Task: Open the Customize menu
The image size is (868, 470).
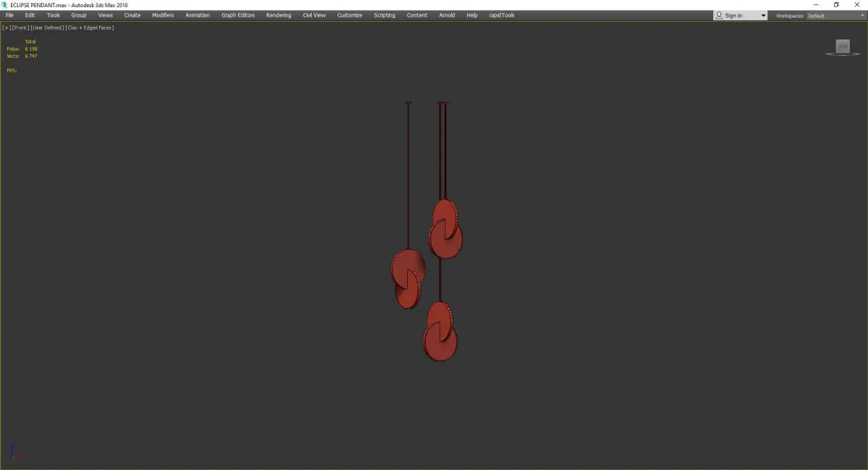Action: tap(349, 15)
